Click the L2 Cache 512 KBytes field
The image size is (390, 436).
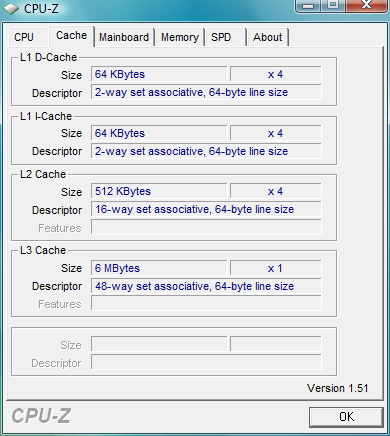pyautogui.click(x=159, y=191)
